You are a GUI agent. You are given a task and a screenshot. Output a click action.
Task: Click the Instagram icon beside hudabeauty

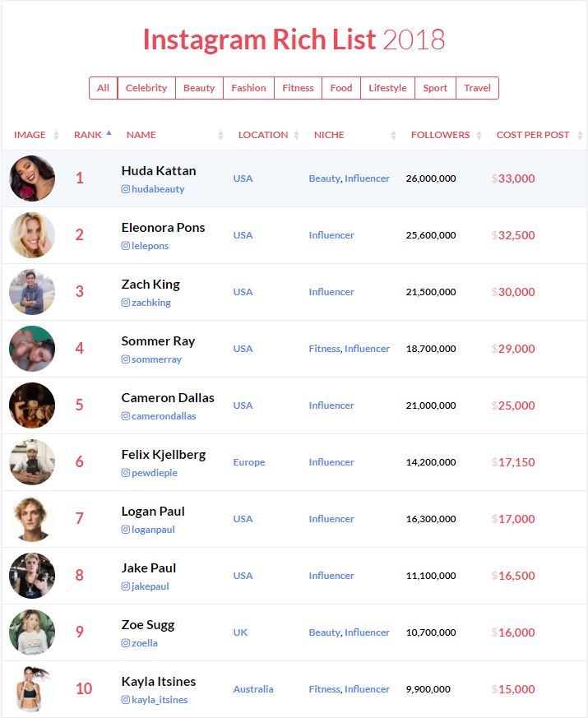pos(126,189)
